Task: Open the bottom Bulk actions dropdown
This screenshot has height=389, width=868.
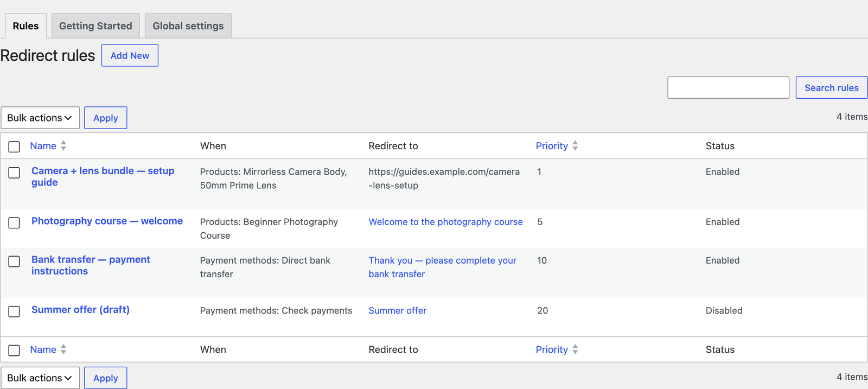Action: pos(40,378)
